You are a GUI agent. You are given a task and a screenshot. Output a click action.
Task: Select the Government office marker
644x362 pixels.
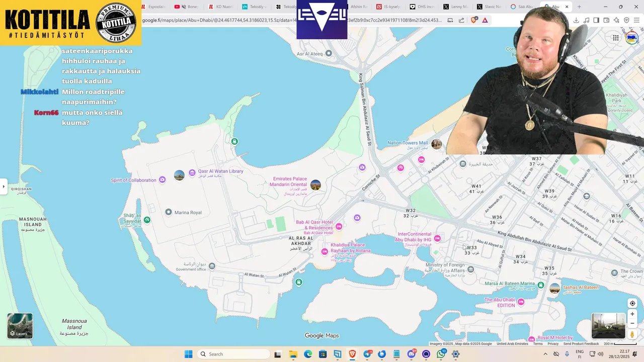(212, 266)
